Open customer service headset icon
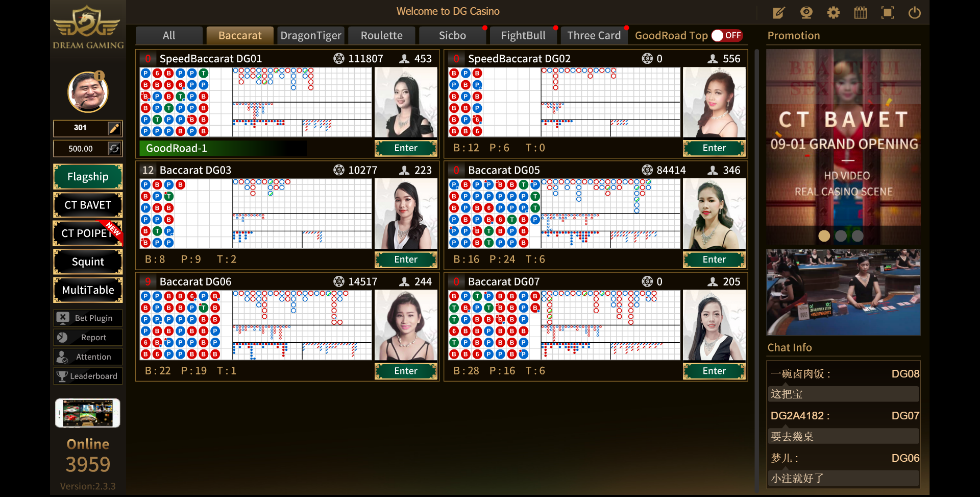Viewport: 980px width, 497px height. coord(806,13)
